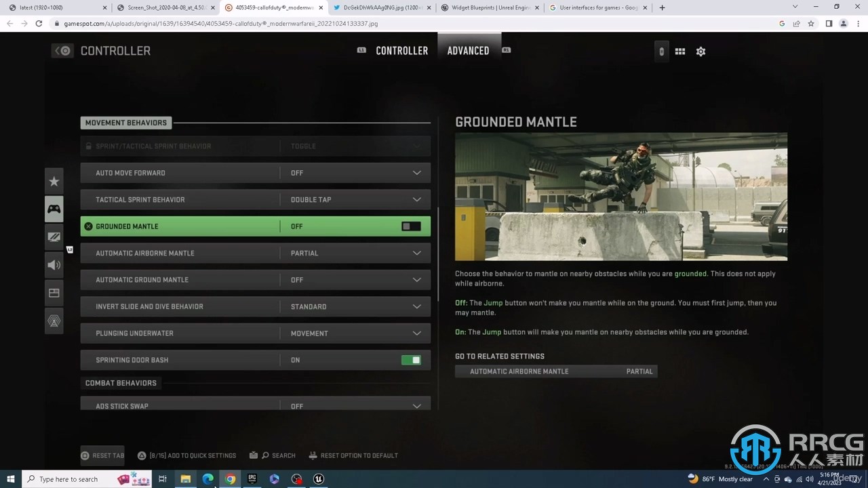Open the 86°F Mostly clear weather widget
This screenshot has width=868, height=488.
point(719,479)
